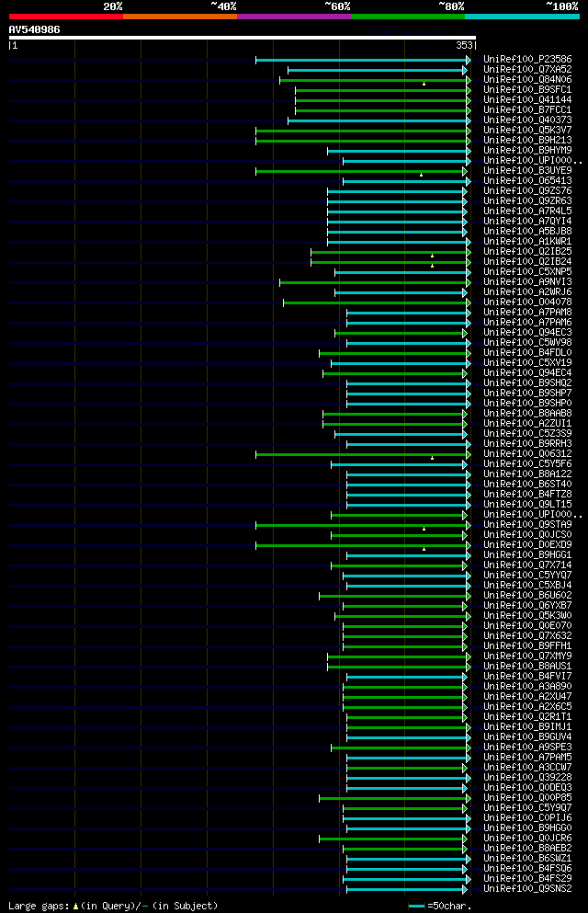
Task: Click the cyan alignment bar for UniRef100_P23586
Action: coord(363,60)
